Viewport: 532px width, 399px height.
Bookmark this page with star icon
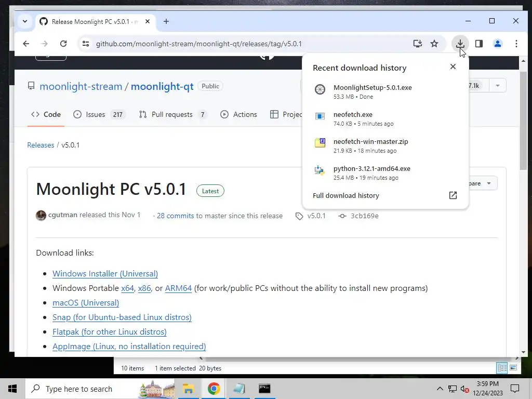(x=434, y=44)
